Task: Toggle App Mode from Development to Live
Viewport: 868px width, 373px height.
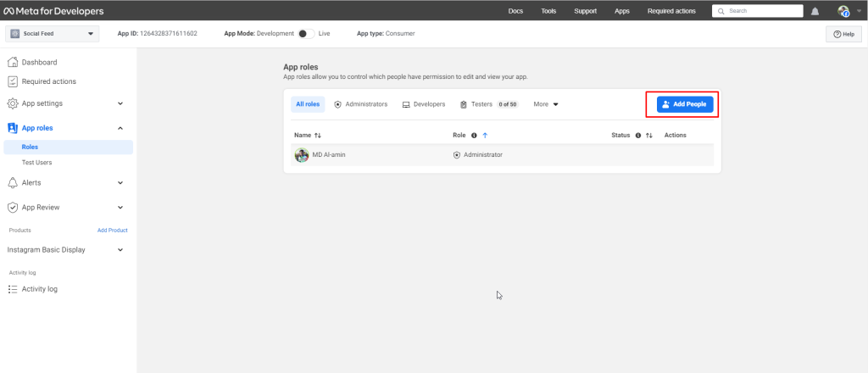Action: tap(305, 33)
